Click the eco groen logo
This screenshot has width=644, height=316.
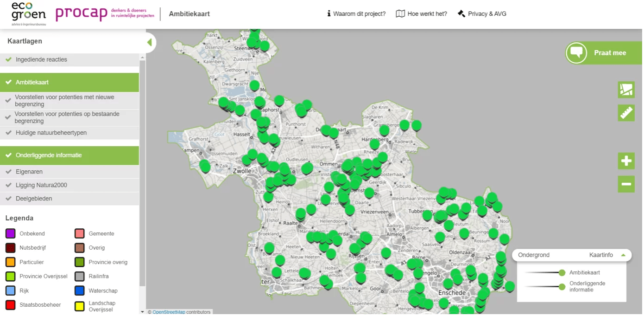29,13
